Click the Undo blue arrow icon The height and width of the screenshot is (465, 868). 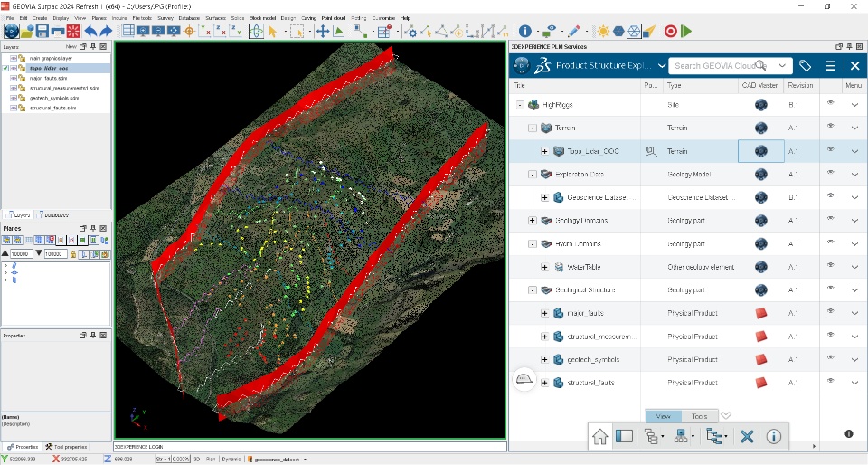click(x=90, y=31)
